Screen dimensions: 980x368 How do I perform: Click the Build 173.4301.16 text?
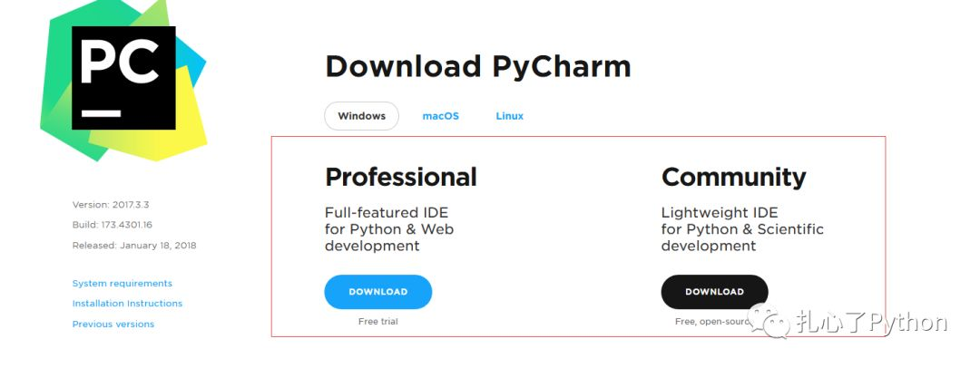click(112, 225)
